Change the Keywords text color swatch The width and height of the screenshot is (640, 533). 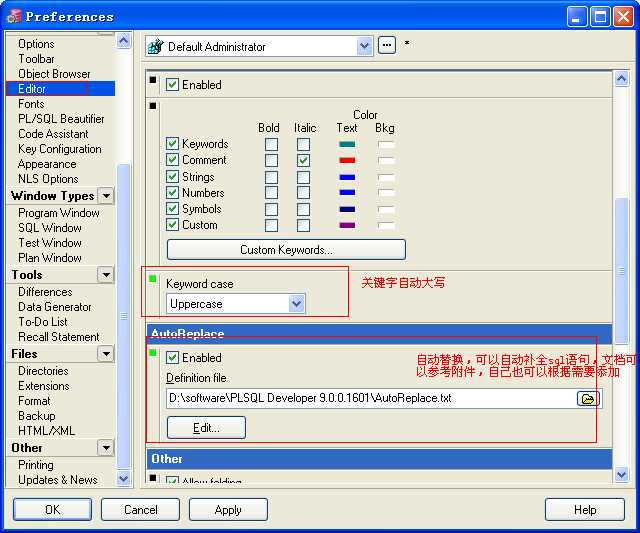(x=347, y=144)
